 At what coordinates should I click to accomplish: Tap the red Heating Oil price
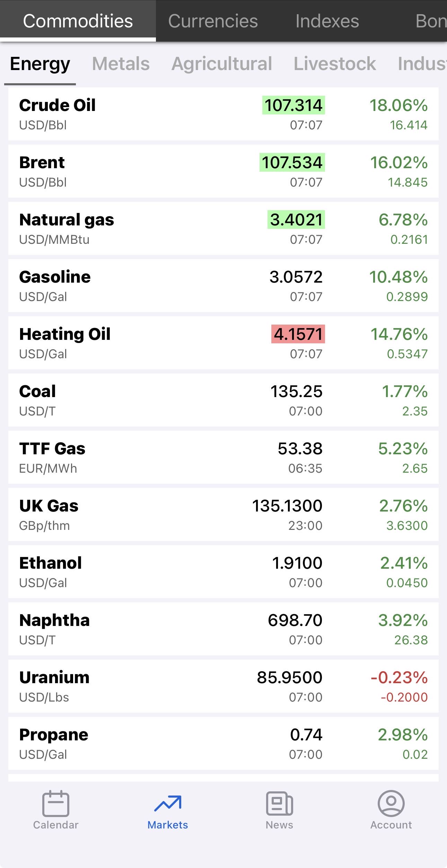coord(298,334)
